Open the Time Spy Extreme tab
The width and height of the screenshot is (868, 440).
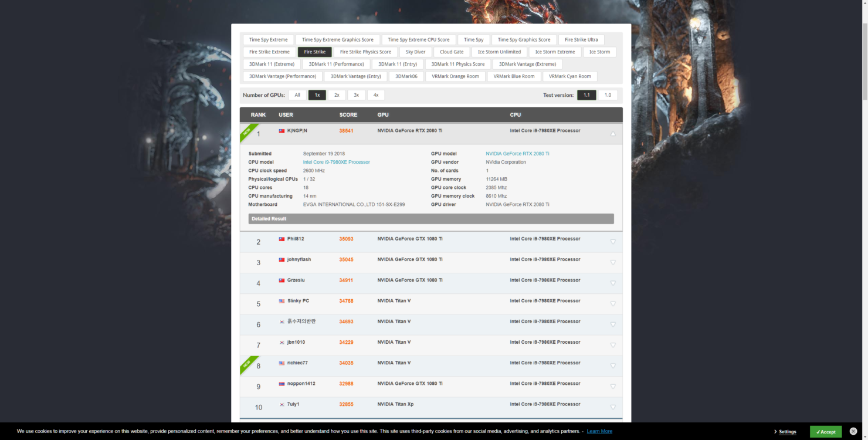268,40
